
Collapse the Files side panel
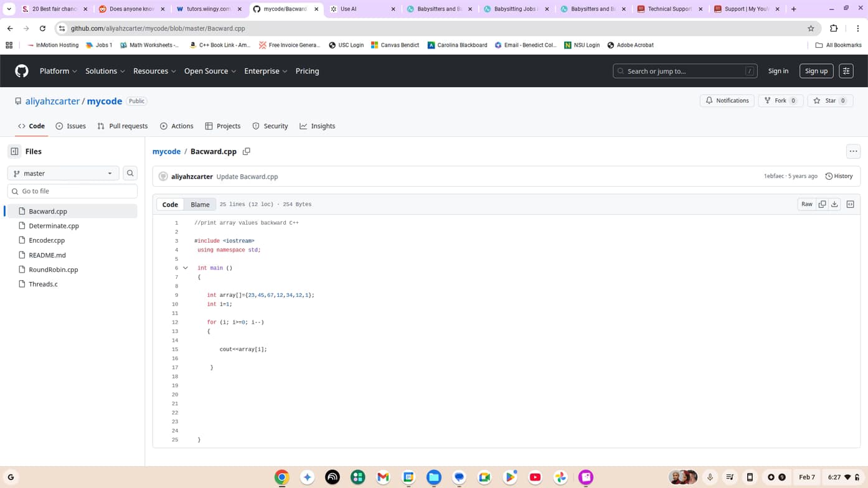point(14,151)
